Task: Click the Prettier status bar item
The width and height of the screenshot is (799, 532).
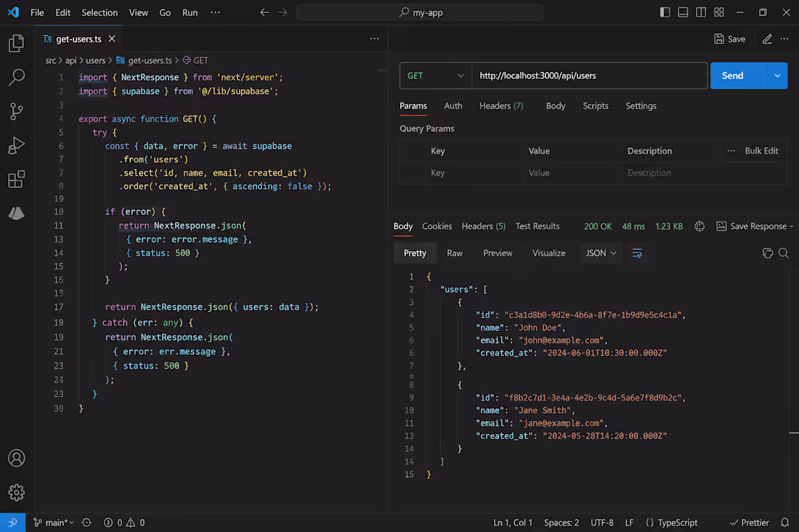Action: click(749, 523)
